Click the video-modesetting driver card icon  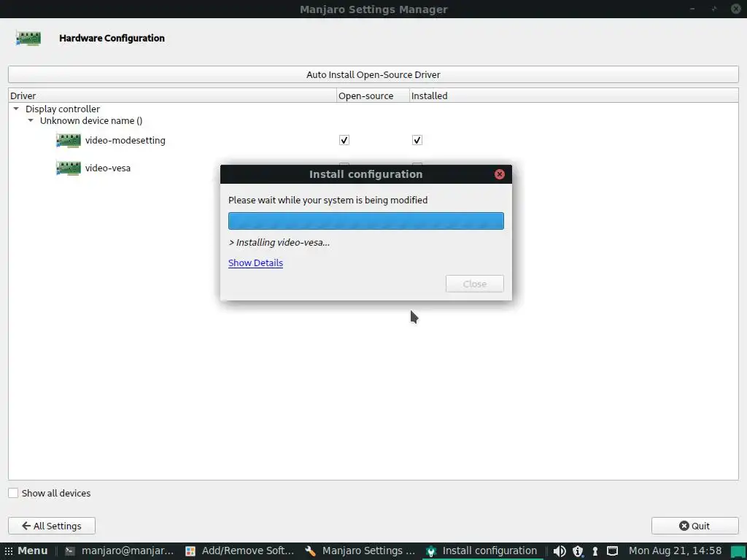pyautogui.click(x=68, y=141)
